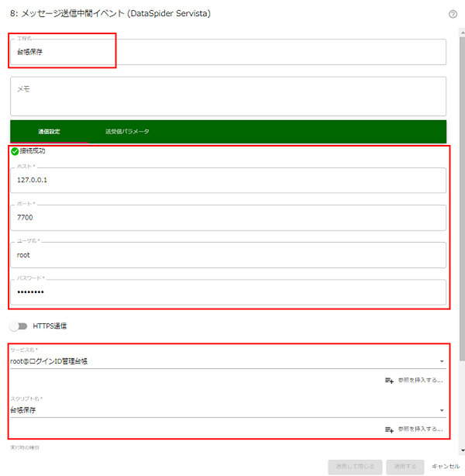The image size is (465, 476).
Task: Expand the サービス名 dropdown arrow
Action: click(442, 361)
